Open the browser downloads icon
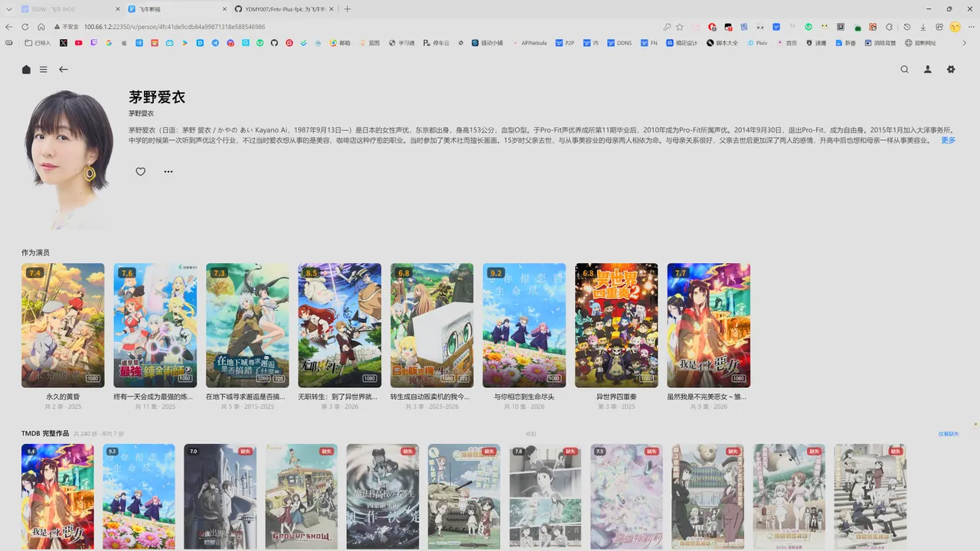Screen dimensions: 980x551 click(923, 27)
